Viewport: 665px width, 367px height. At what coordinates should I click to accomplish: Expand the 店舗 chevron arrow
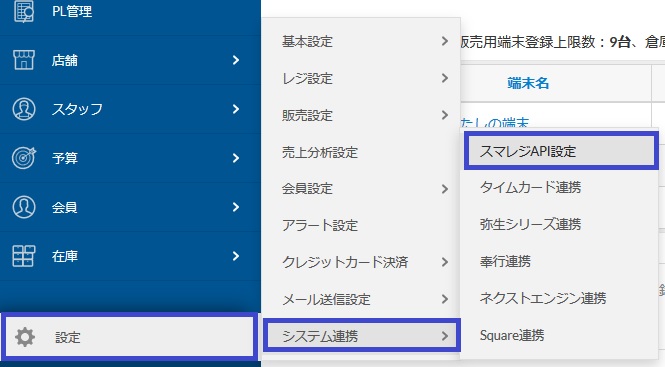pyautogui.click(x=236, y=60)
